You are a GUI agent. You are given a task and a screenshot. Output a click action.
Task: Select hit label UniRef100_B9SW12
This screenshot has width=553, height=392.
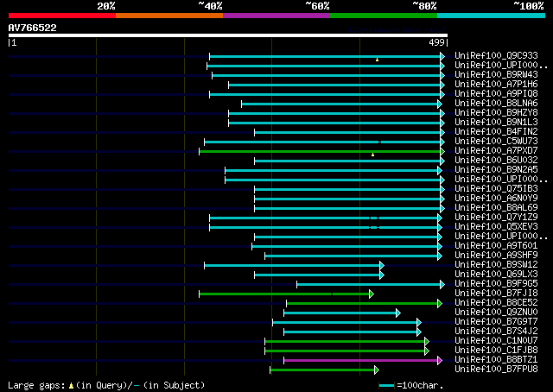pos(496,265)
